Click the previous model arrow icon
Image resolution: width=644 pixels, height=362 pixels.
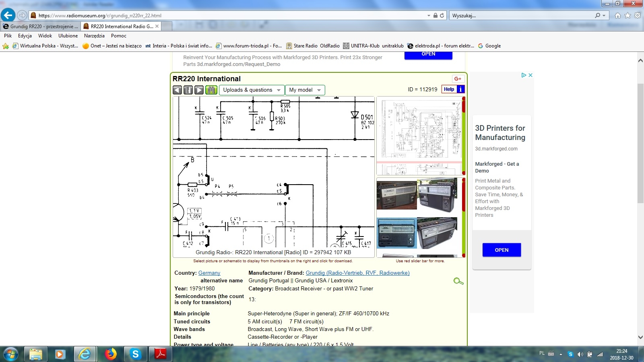tap(178, 90)
